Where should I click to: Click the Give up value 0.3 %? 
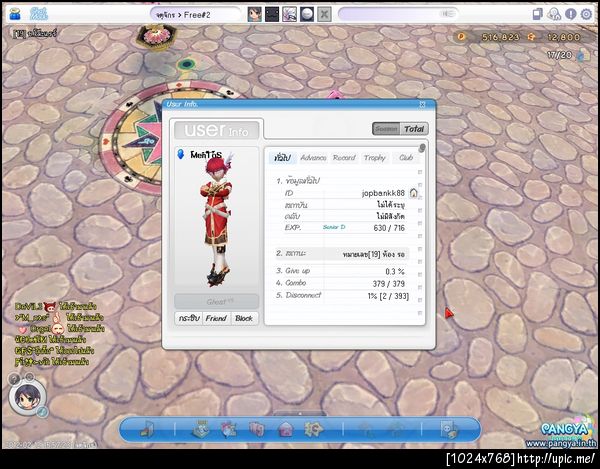click(x=395, y=272)
